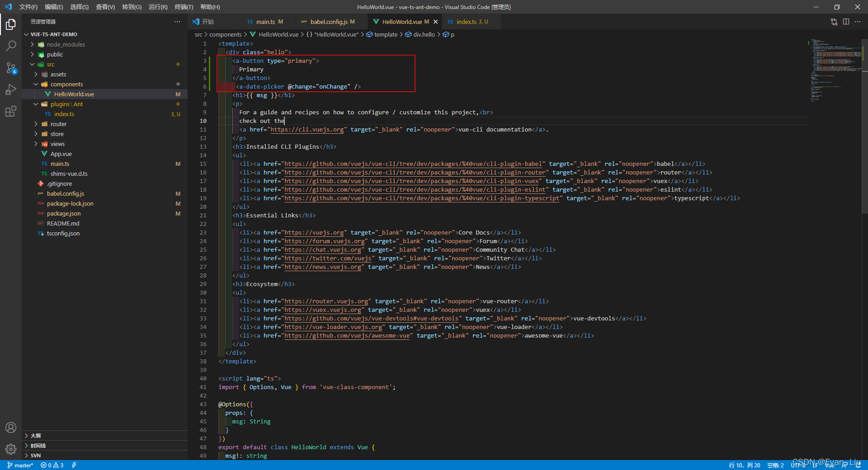Open the Run and Debug view

11,89
